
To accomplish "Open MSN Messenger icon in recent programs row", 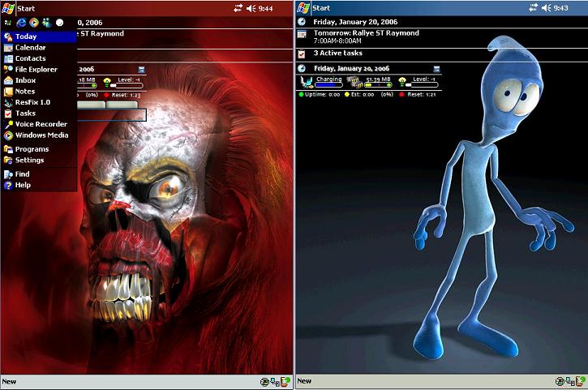I will [x=46, y=23].
